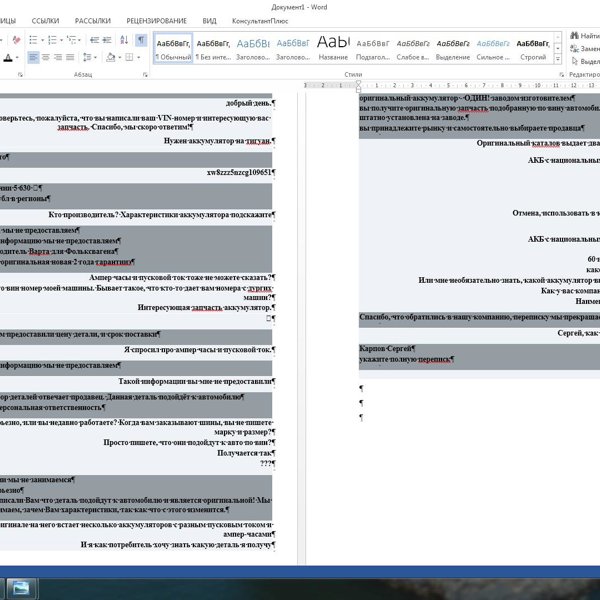Viewport: 600px width, 600px height.
Task: Open the shading color dropdown arrow
Action: [120, 58]
